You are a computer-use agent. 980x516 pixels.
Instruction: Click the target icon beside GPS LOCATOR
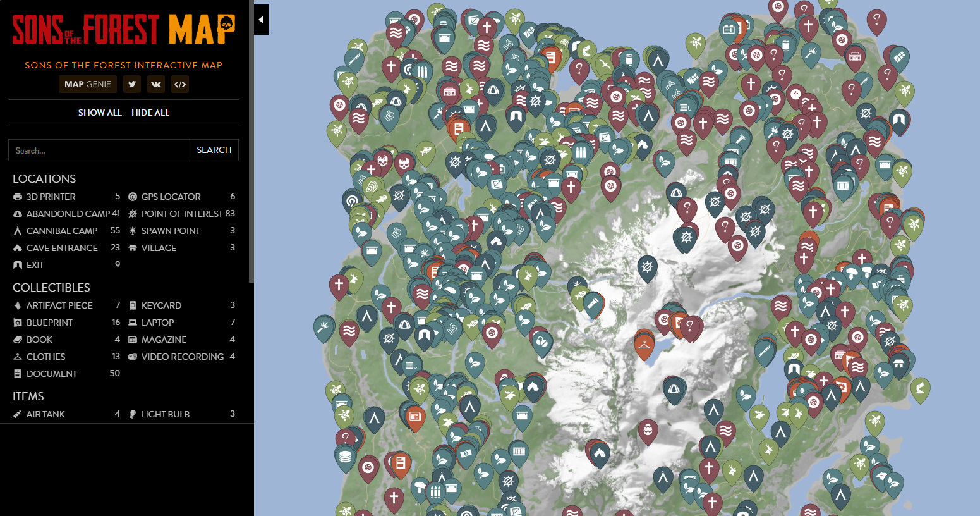coord(133,197)
